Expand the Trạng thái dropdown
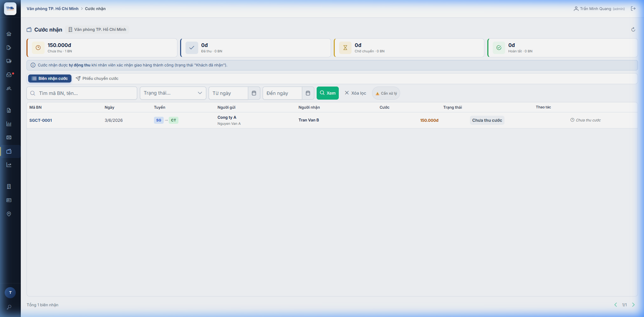This screenshot has width=644, height=317. pos(173,93)
